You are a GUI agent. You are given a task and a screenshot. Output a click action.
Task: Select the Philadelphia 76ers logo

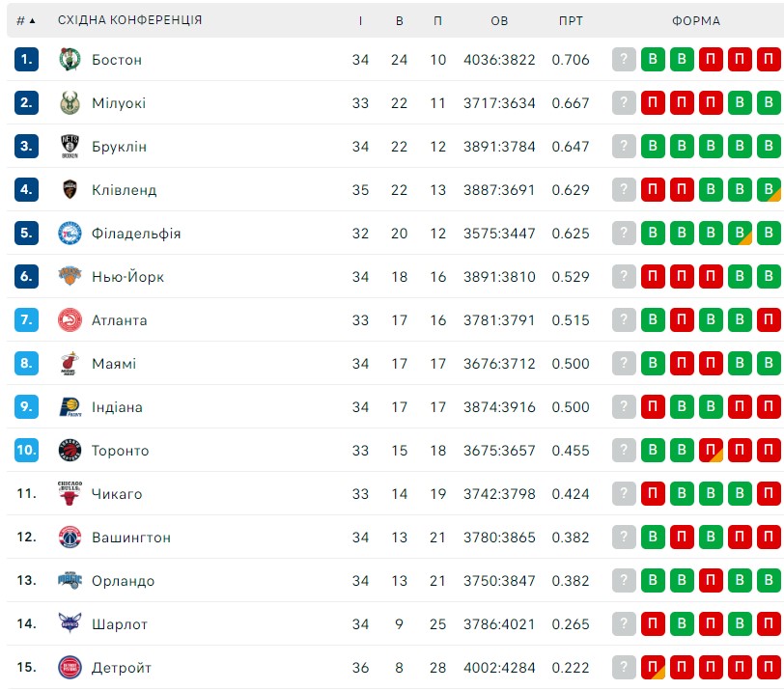click(70, 234)
